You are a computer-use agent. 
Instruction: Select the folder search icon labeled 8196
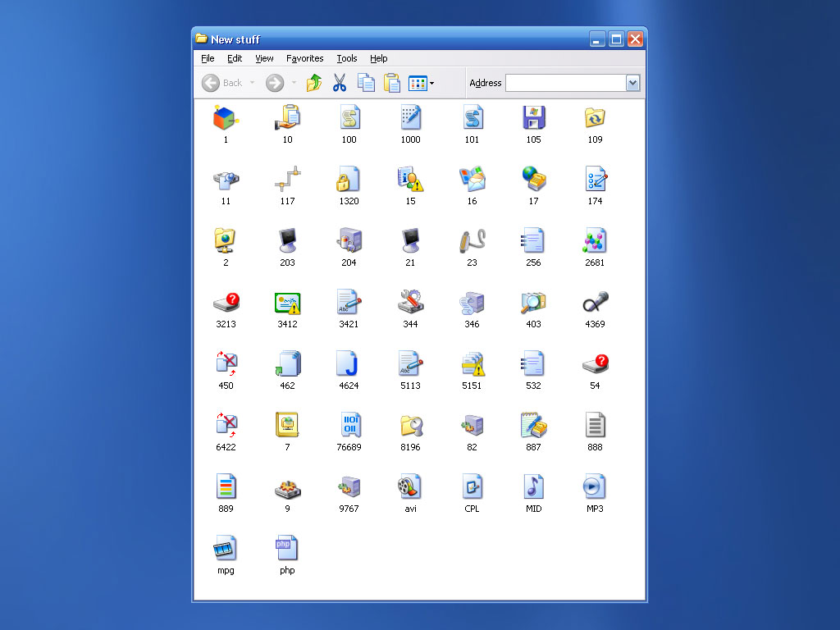coord(412,426)
